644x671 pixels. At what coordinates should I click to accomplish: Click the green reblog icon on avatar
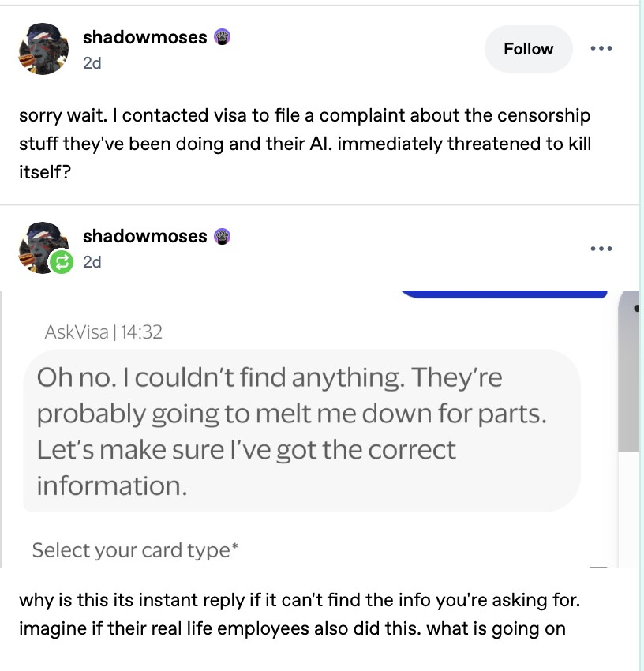(62, 262)
